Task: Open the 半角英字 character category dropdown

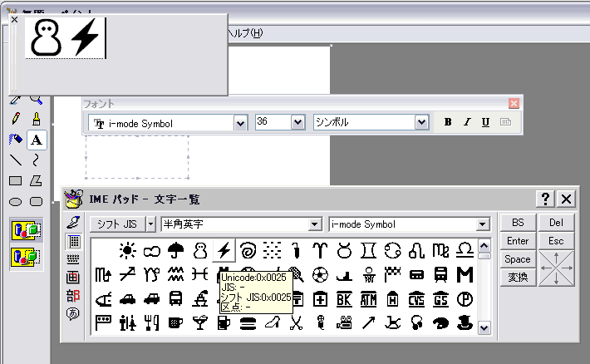Action: pyautogui.click(x=314, y=224)
